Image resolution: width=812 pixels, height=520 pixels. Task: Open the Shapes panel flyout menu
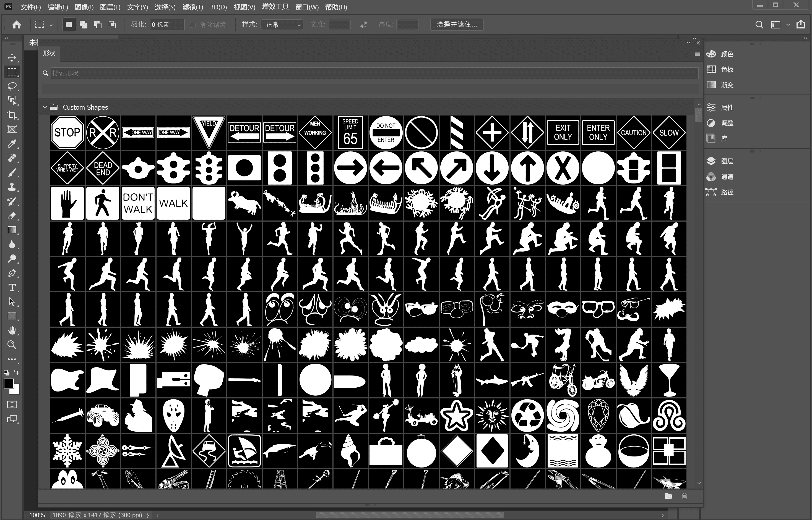pyautogui.click(x=697, y=54)
